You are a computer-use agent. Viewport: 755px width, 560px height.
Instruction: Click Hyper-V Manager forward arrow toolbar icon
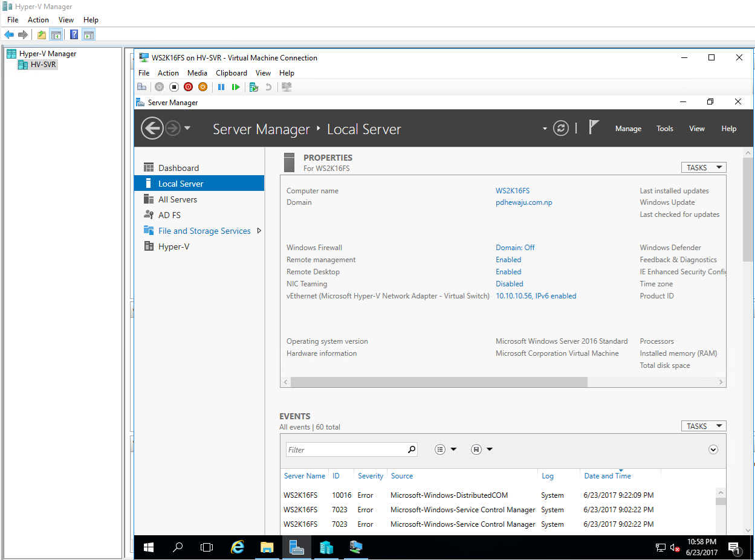[23, 35]
